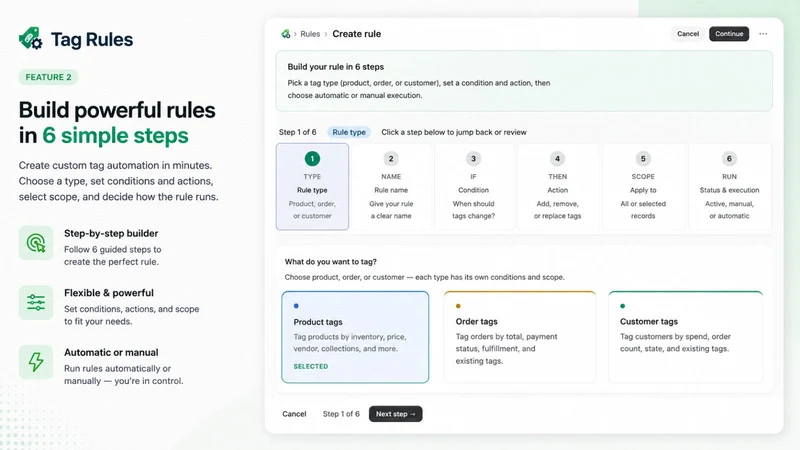Click the Automatic or manual lightning icon
Image resolution: width=800 pixels, height=450 pixels.
[36, 362]
